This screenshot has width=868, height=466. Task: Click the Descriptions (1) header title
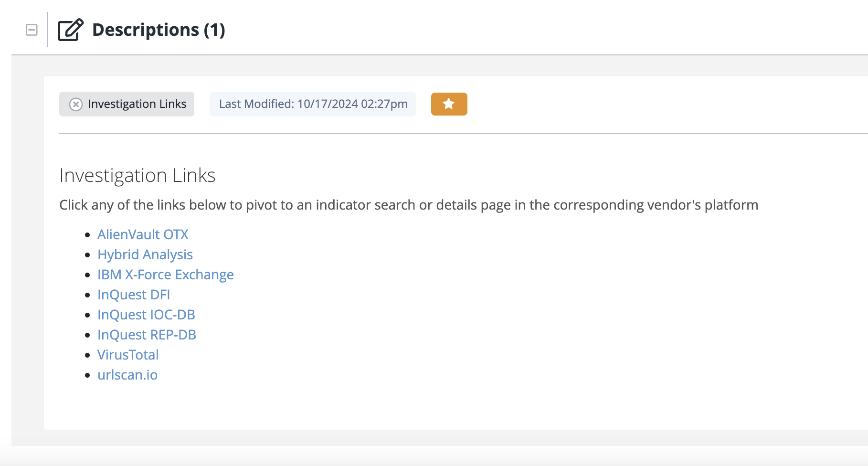pyautogui.click(x=159, y=30)
